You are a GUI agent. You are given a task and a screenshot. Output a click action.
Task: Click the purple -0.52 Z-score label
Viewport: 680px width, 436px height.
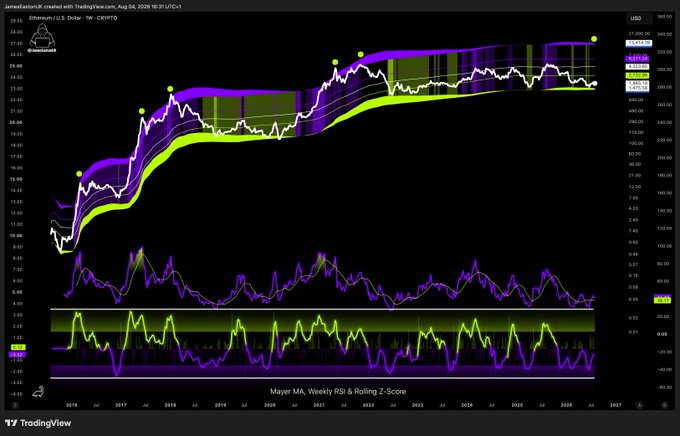[17, 354]
